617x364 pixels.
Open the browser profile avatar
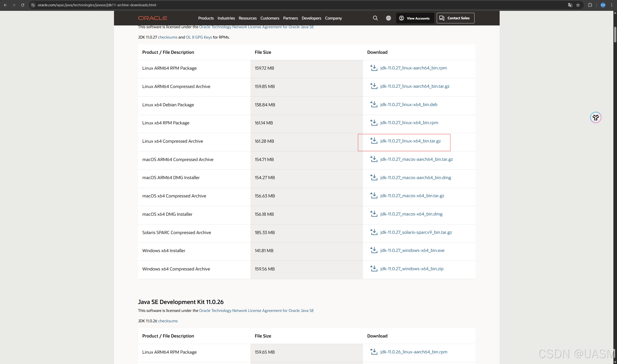pos(603,5)
